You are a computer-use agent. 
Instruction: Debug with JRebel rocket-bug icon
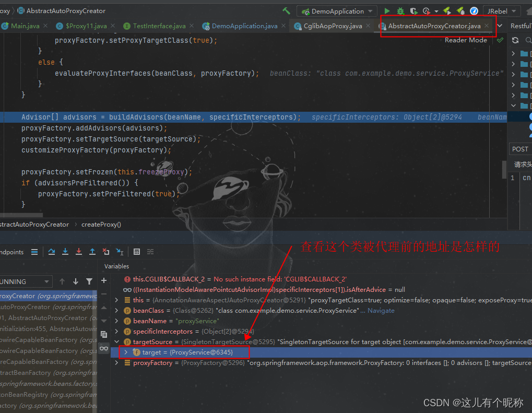click(460, 11)
